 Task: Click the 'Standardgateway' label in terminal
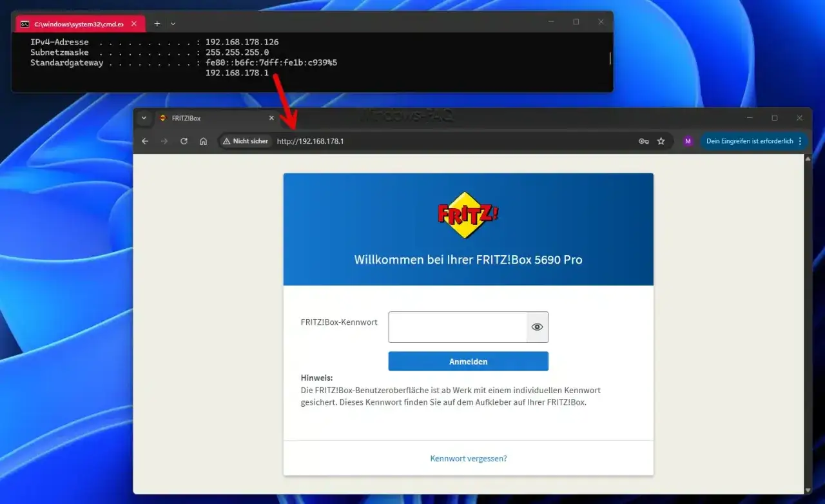(x=66, y=63)
